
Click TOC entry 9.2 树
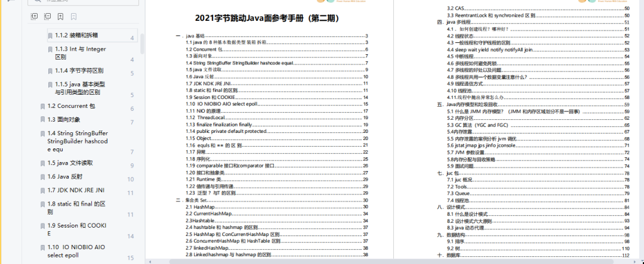[453, 249]
